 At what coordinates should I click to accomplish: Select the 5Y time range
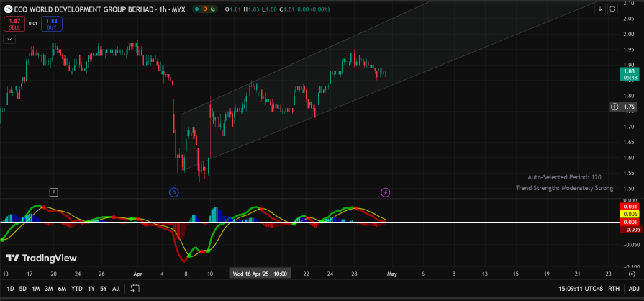pos(104,289)
